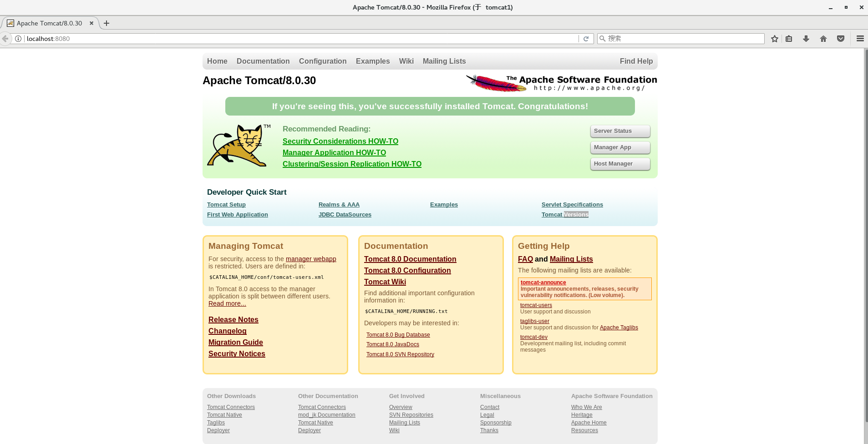Click the search magnifier icon in search box
Viewport: 868px width, 444px height.
click(x=602, y=39)
